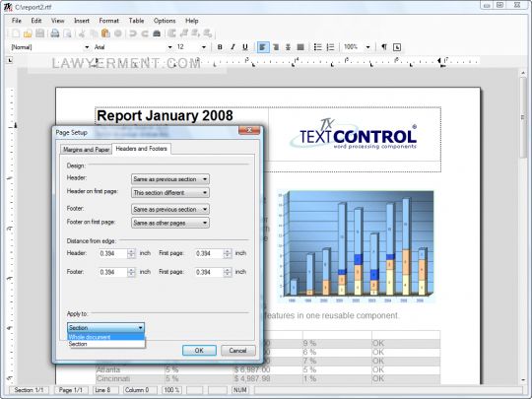Redo the last undone action
The image size is (532, 399).
point(145,33)
